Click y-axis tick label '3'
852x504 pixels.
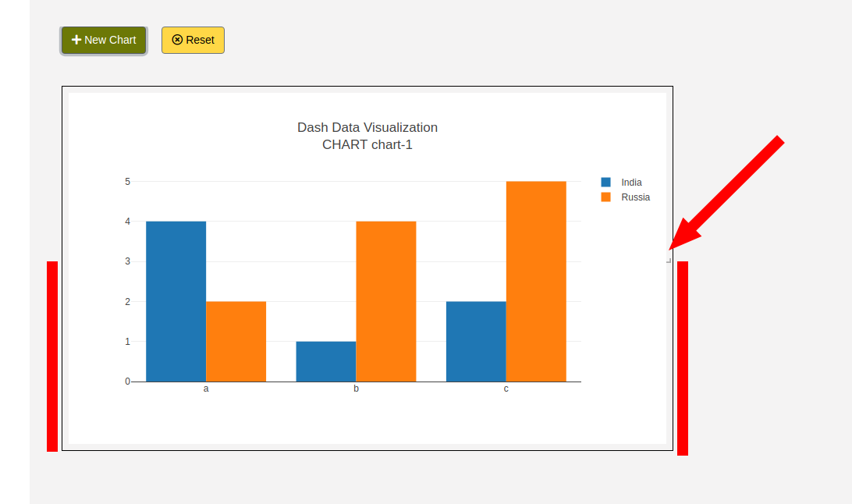128,261
